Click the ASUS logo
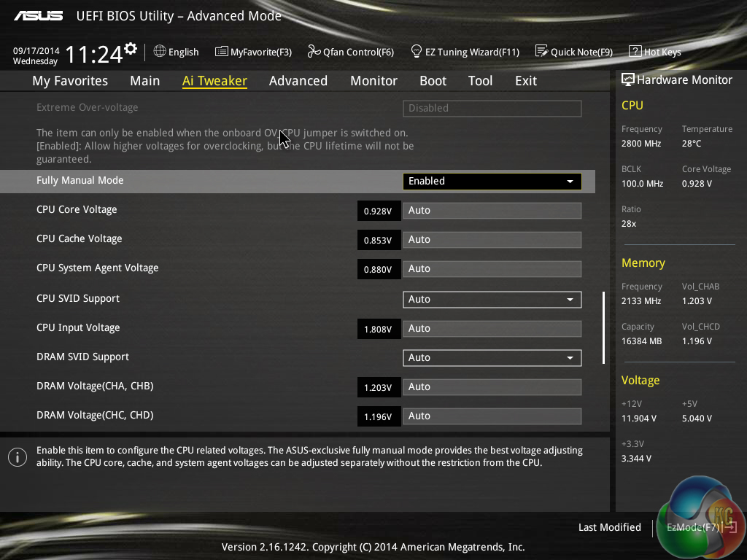The image size is (747, 560). pyautogui.click(x=38, y=16)
